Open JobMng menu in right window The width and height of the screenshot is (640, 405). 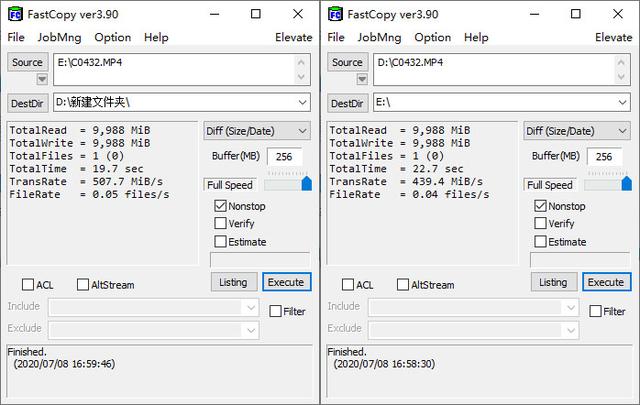click(380, 37)
